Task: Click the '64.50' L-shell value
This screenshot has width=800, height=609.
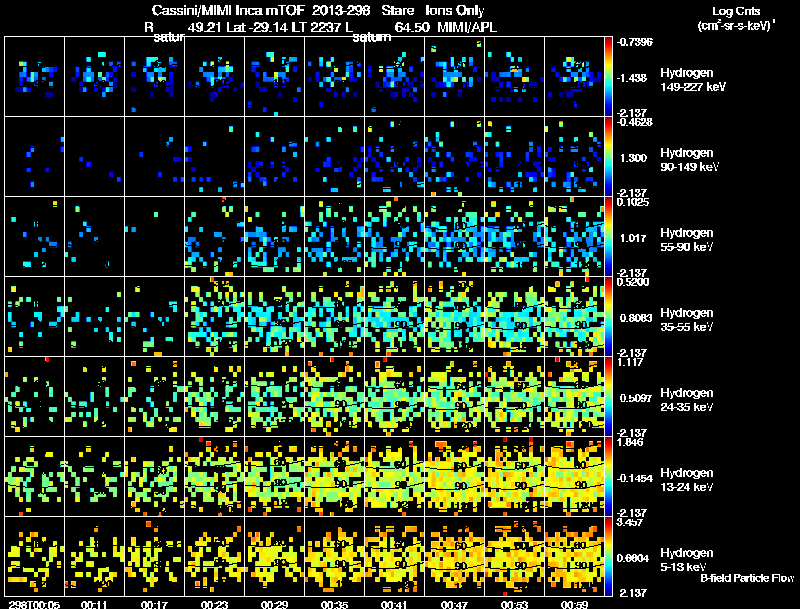Action: (x=412, y=27)
